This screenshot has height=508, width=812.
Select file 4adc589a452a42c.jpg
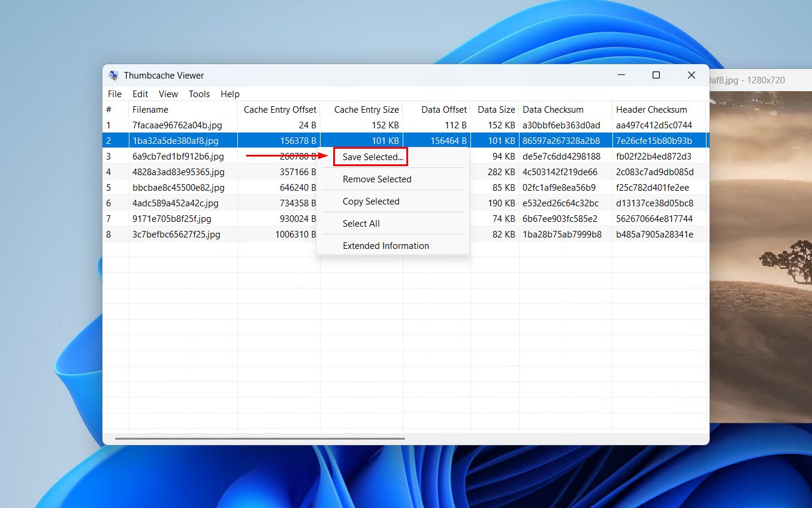[176, 203]
